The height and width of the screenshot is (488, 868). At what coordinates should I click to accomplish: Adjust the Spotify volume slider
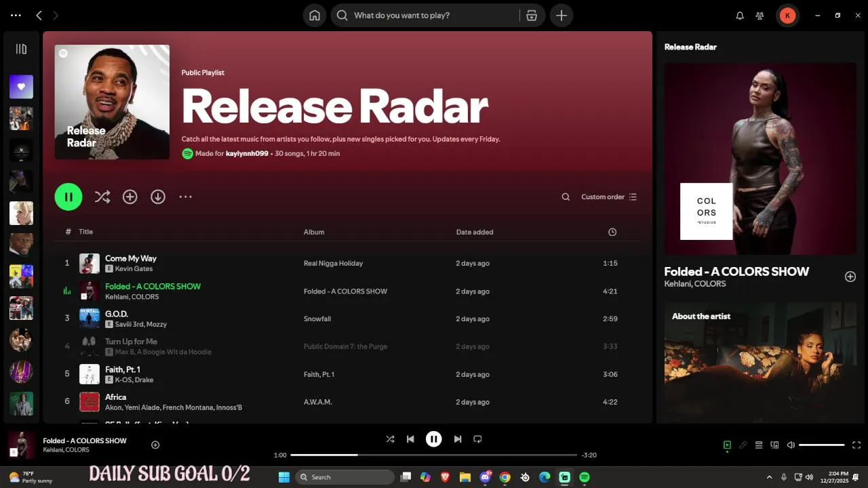(822, 445)
